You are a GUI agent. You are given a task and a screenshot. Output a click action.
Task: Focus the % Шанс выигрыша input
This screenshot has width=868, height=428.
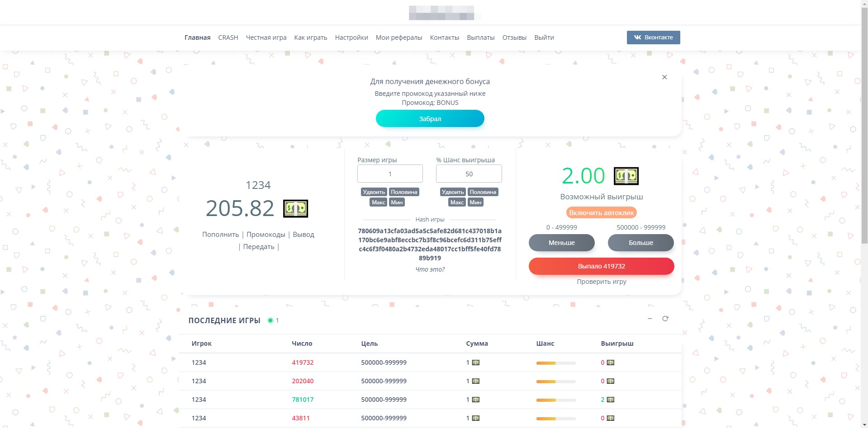click(469, 174)
